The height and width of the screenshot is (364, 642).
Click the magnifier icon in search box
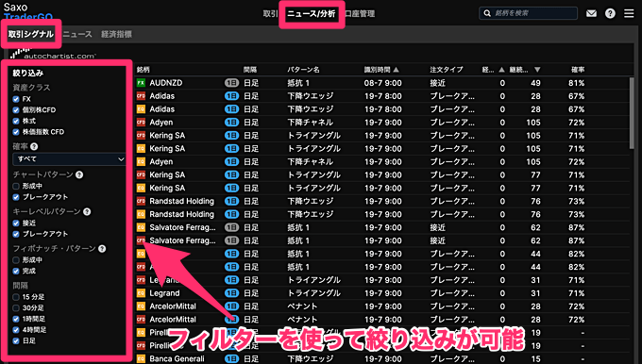(x=487, y=13)
